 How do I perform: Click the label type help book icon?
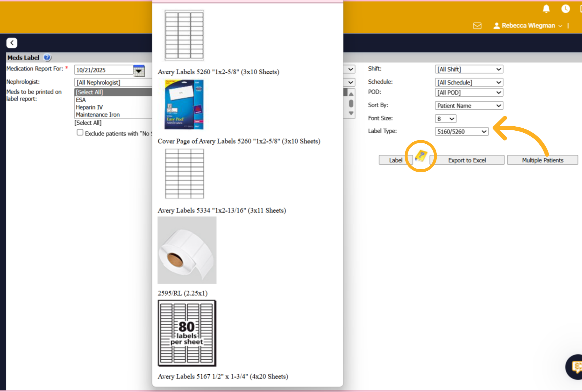click(x=421, y=156)
